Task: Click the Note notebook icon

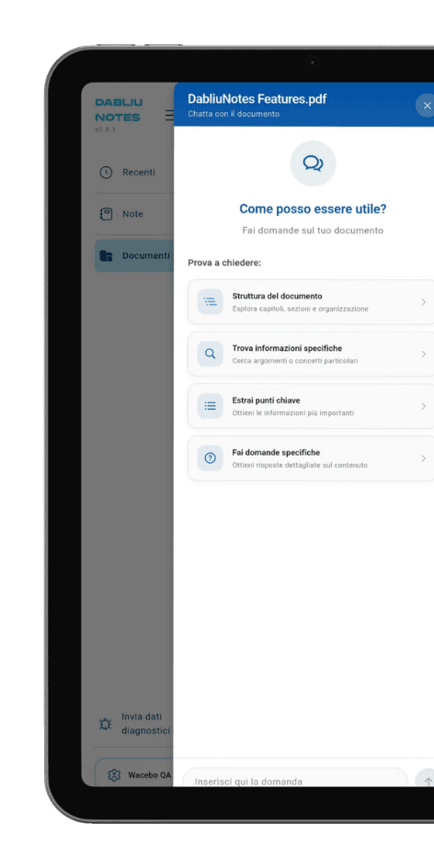Action: 106,214
